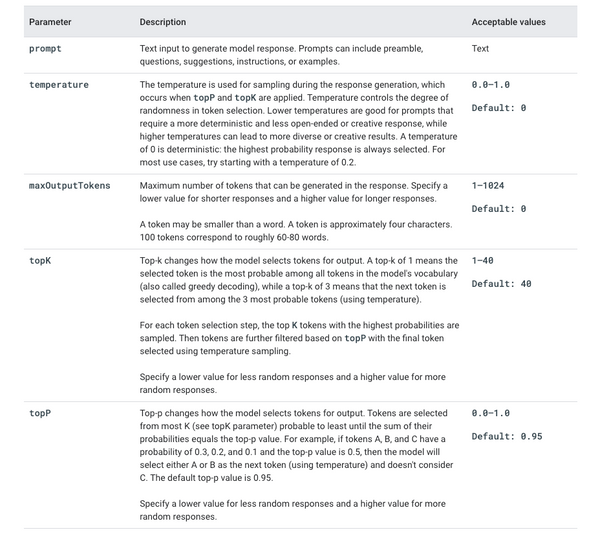This screenshot has width=600, height=535.
Task: Click the Default: 40 value
Action: (x=501, y=284)
